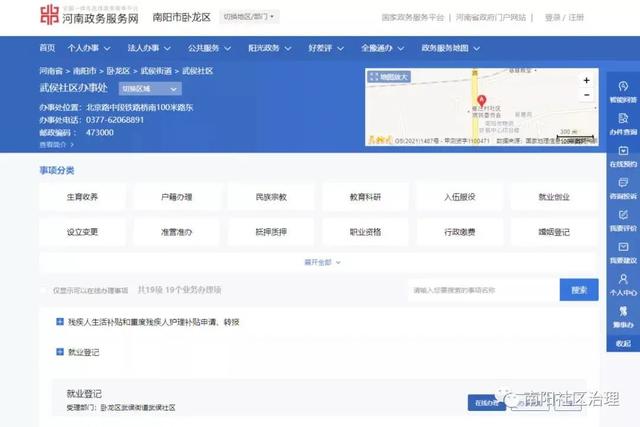Expand the 残疾人生活补贴 item
The height and width of the screenshot is (427, 640).
click(60, 322)
